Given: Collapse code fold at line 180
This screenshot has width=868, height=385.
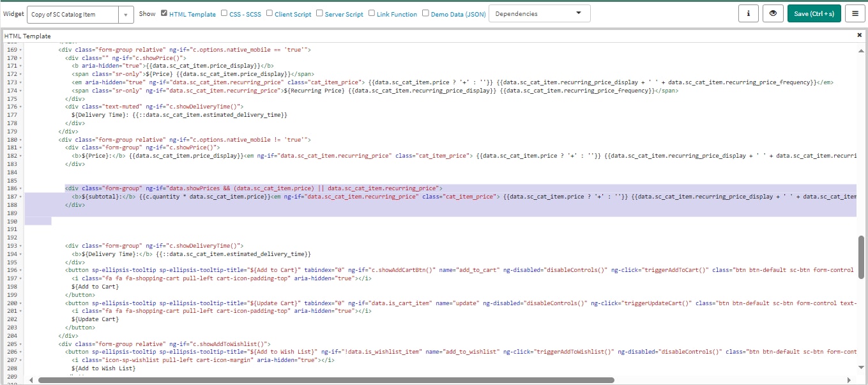Looking at the screenshot, I should pyautogui.click(x=21, y=139).
